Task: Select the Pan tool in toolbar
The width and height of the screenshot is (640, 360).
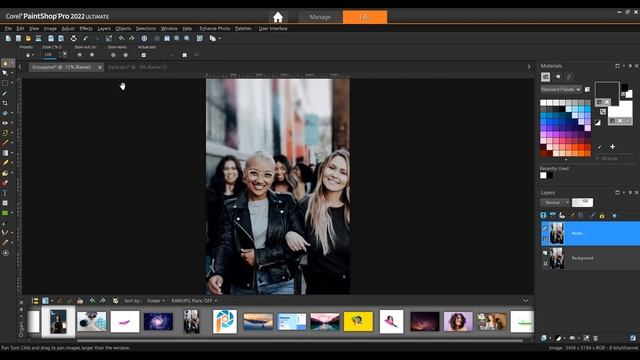Action: [x=5, y=63]
